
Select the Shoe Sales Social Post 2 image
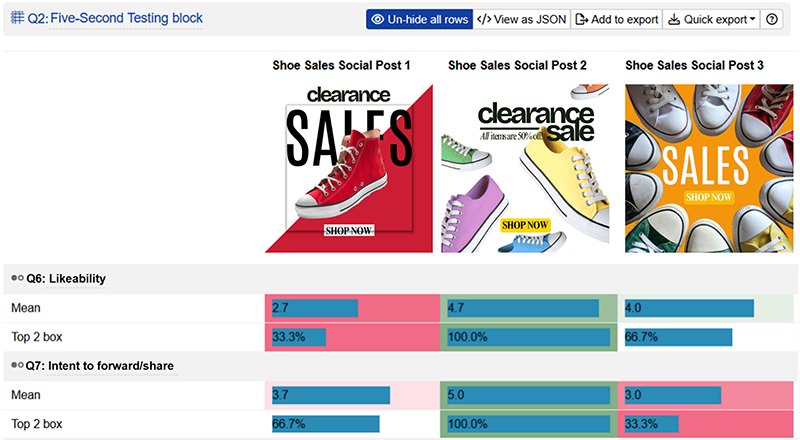(525, 167)
